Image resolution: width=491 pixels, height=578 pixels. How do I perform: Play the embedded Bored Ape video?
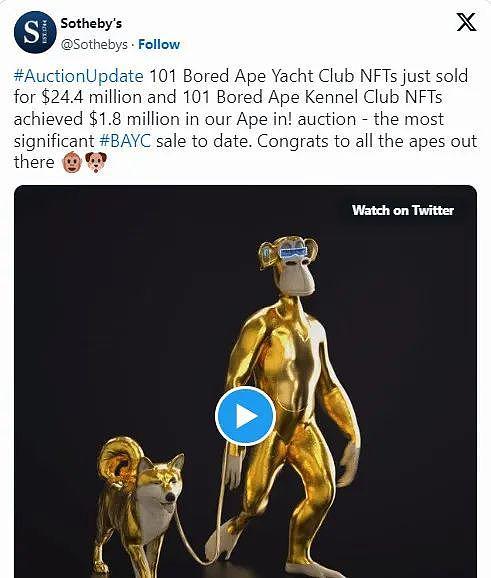[246, 416]
